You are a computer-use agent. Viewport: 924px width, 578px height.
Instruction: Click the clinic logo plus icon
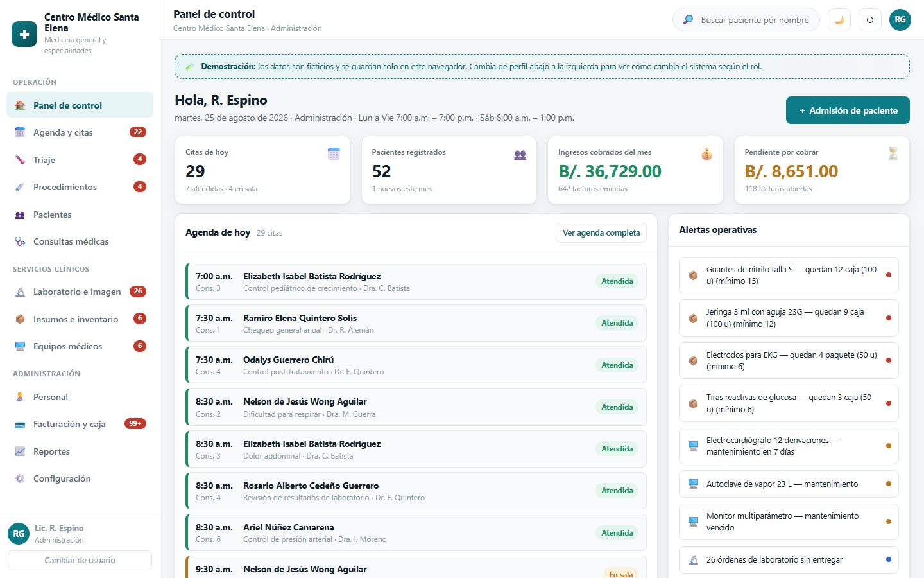(x=24, y=34)
